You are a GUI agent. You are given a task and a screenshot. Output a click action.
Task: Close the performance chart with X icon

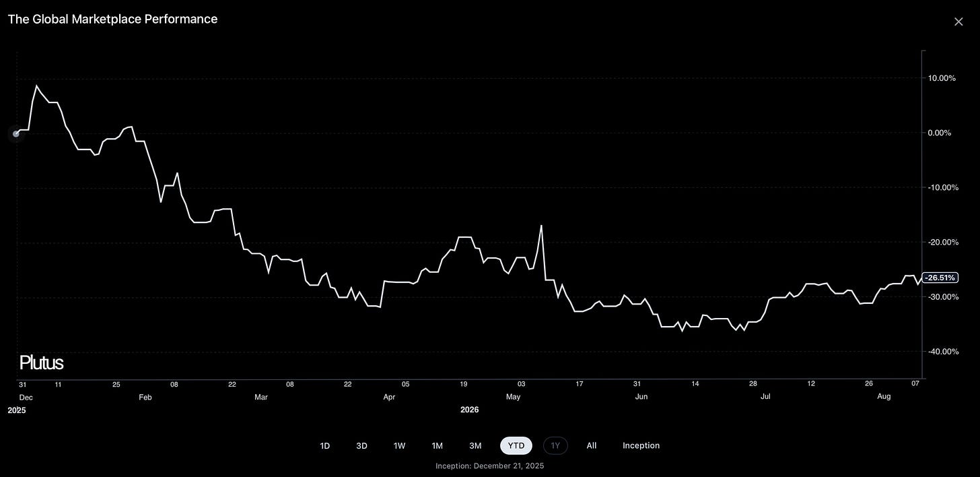click(958, 22)
